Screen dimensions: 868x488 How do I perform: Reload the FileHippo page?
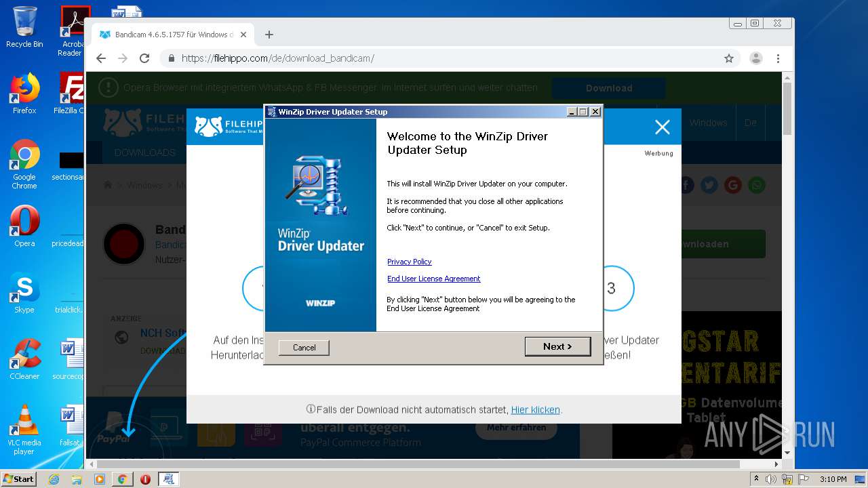pos(144,58)
